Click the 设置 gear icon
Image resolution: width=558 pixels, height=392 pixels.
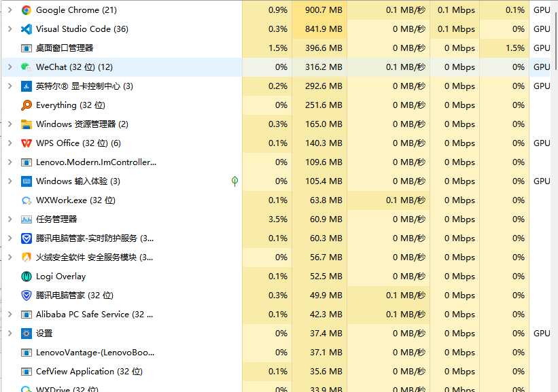[x=27, y=334]
